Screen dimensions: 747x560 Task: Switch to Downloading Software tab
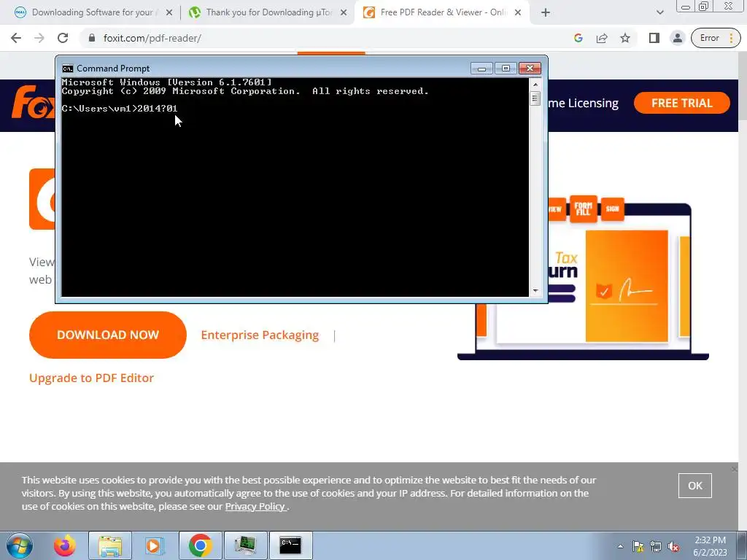(92, 12)
